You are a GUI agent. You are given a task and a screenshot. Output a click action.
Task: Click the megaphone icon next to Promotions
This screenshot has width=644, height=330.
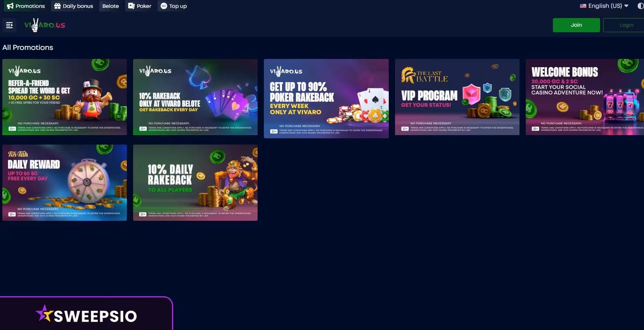pos(10,6)
